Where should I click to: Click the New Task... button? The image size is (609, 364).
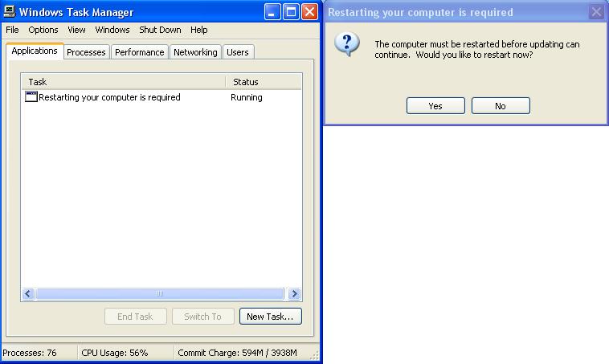[x=270, y=317]
